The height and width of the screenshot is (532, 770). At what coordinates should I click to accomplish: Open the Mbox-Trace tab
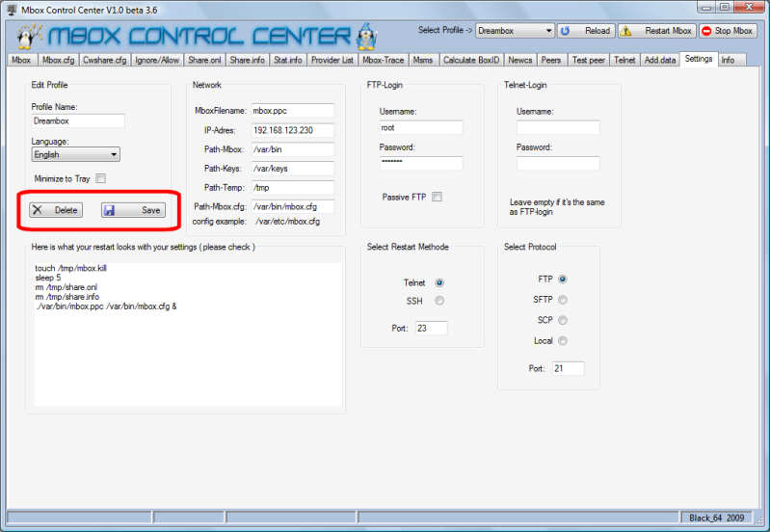tap(383, 60)
